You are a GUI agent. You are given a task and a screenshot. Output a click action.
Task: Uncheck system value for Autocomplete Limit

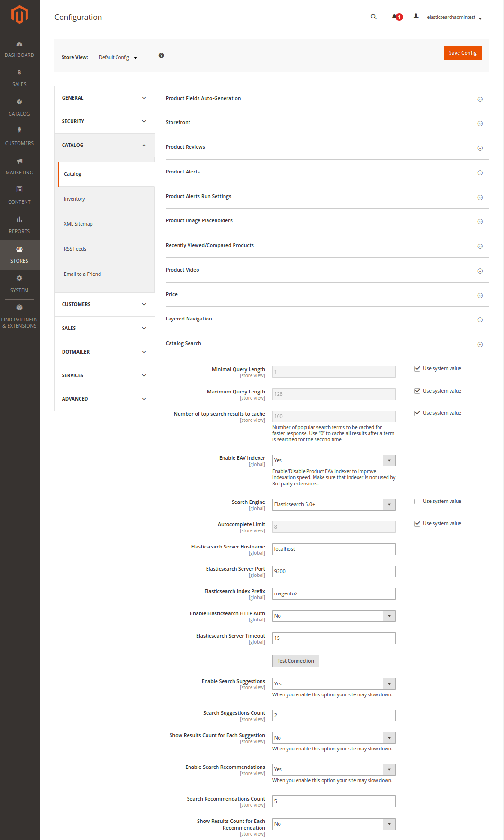pyautogui.click(x=417, y=523)
